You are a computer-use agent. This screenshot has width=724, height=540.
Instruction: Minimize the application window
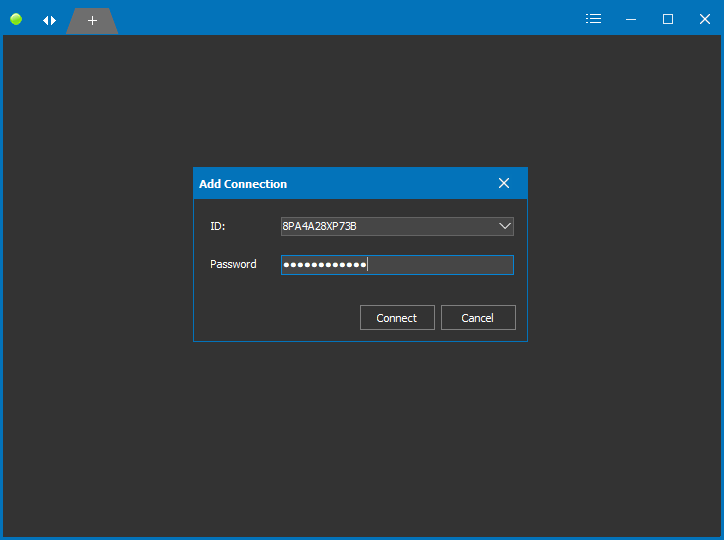click(631, 19)
